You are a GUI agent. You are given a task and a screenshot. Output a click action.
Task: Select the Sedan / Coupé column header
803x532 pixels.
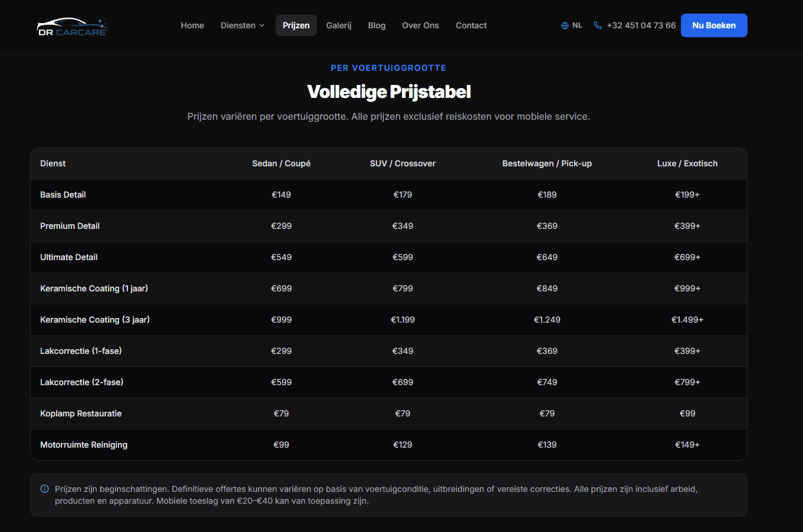tap(281, 163)
